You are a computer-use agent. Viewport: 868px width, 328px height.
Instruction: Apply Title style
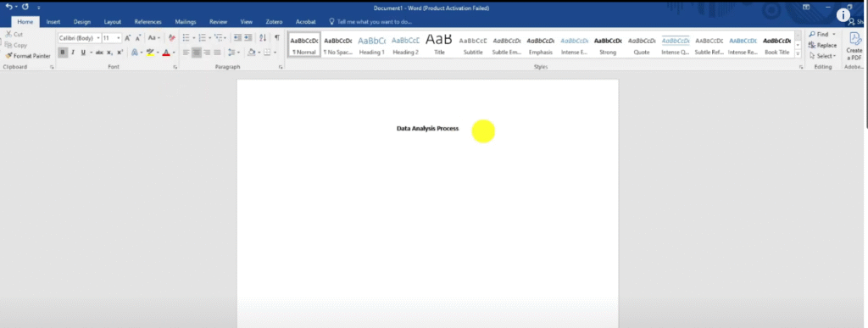pyautogui.click(x=439, y=46)
